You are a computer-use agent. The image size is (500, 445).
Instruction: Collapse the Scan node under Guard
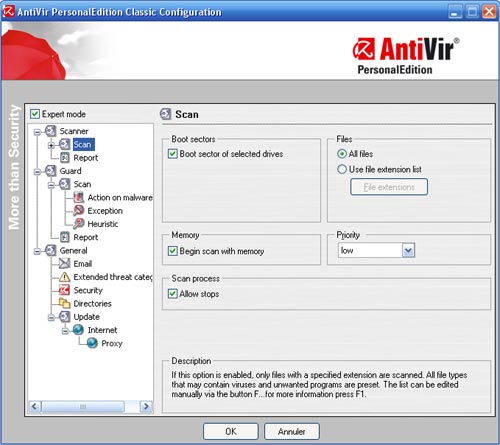coord(51,185)
